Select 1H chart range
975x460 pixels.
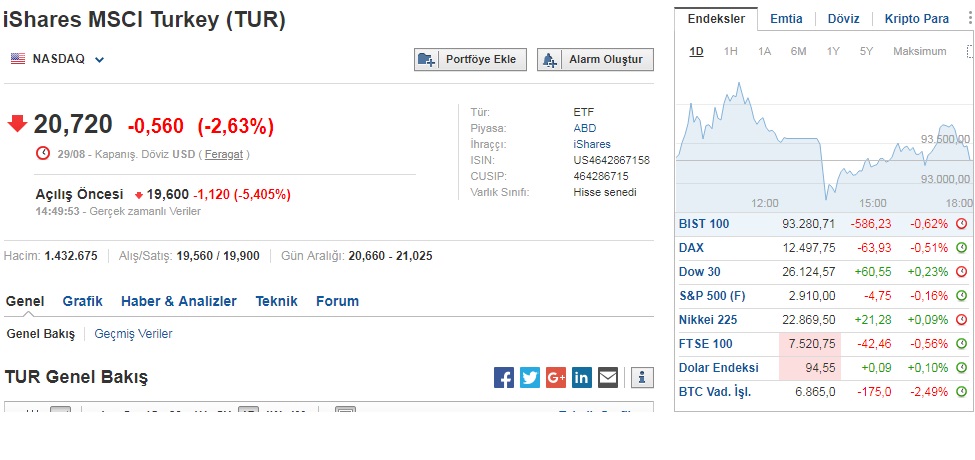[x=731, y=52]
